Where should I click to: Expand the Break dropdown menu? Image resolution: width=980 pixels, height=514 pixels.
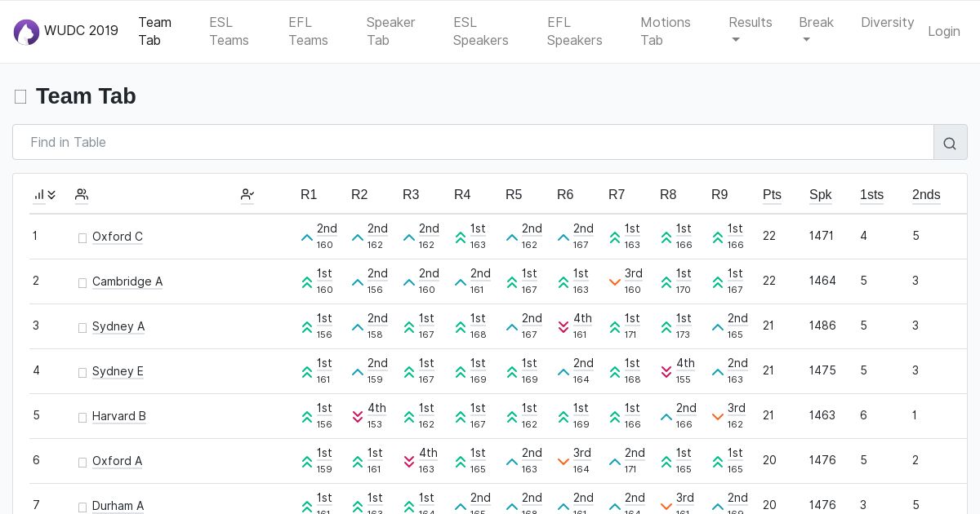[816, 31]
